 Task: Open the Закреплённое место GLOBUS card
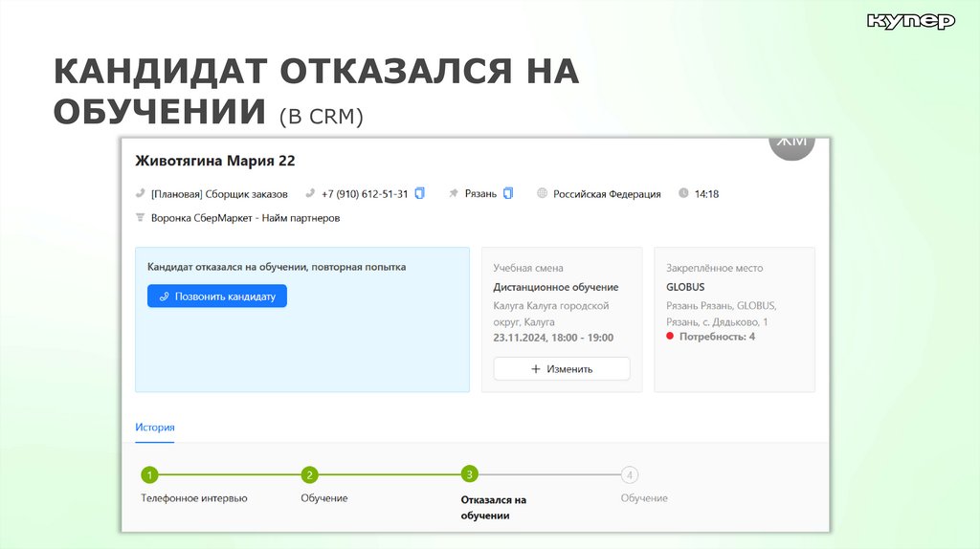tap(734, 319)
